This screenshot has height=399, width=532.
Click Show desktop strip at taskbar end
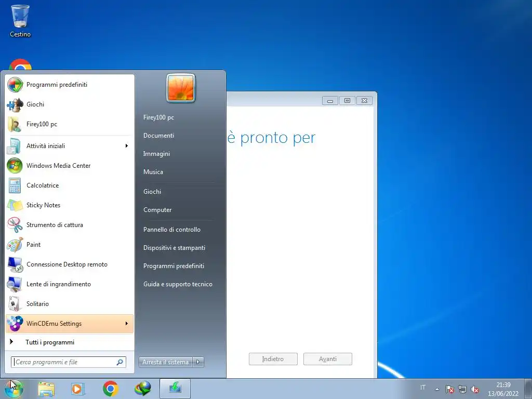[x=528, y=389]
